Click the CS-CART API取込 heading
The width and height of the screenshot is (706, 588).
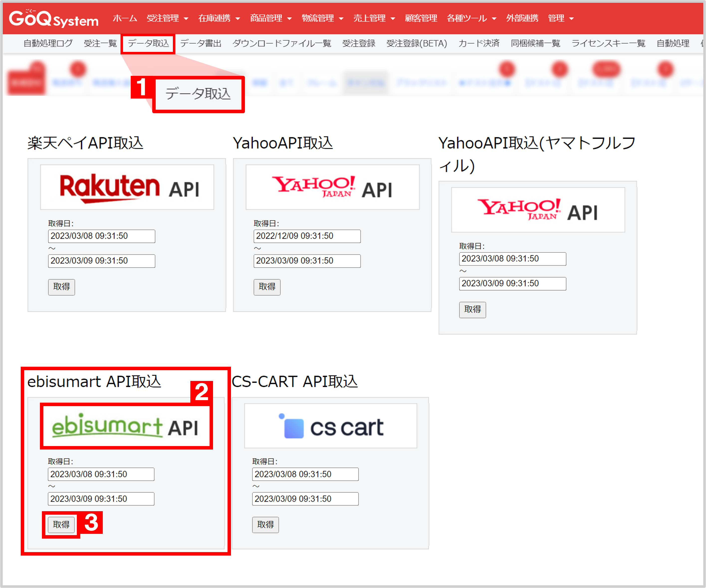(295, 382)
